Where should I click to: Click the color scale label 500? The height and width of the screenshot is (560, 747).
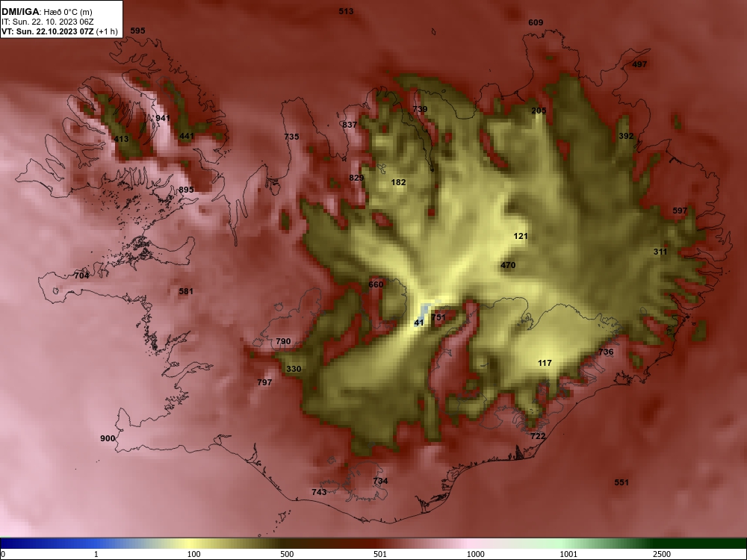pyautogui.click(x=287, y=554)
